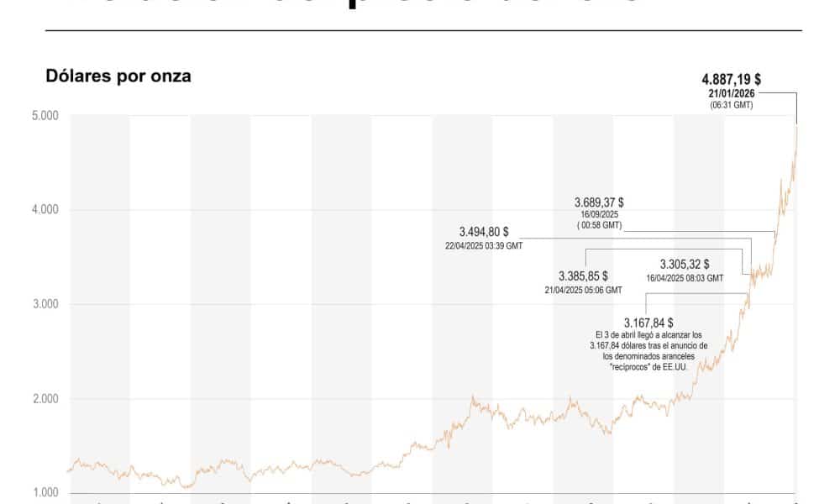Select the 21/04/2025 05:06 GMT timestamp

point(584,290)
